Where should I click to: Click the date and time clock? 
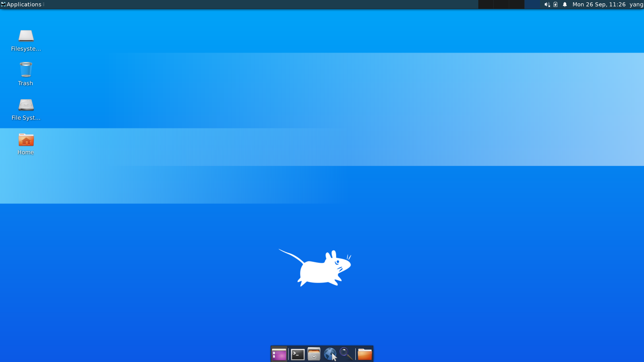pyautogui.click(x=599, y=5)
